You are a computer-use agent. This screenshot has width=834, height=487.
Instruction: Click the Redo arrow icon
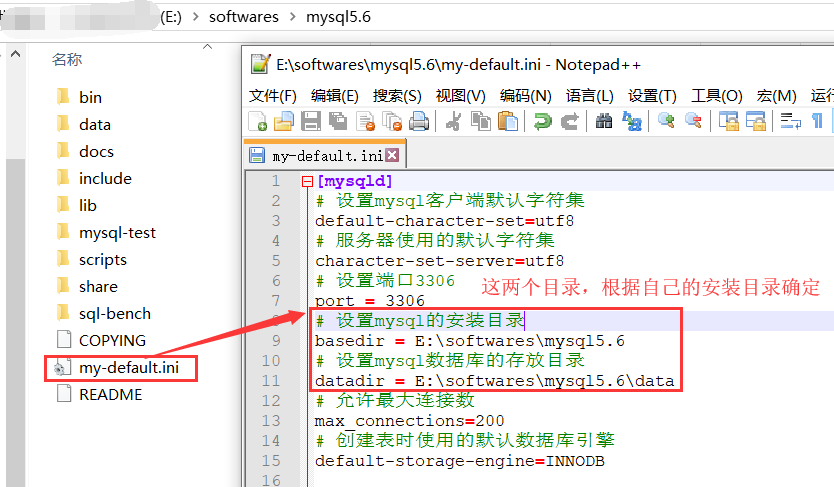(x=570, y=121)
